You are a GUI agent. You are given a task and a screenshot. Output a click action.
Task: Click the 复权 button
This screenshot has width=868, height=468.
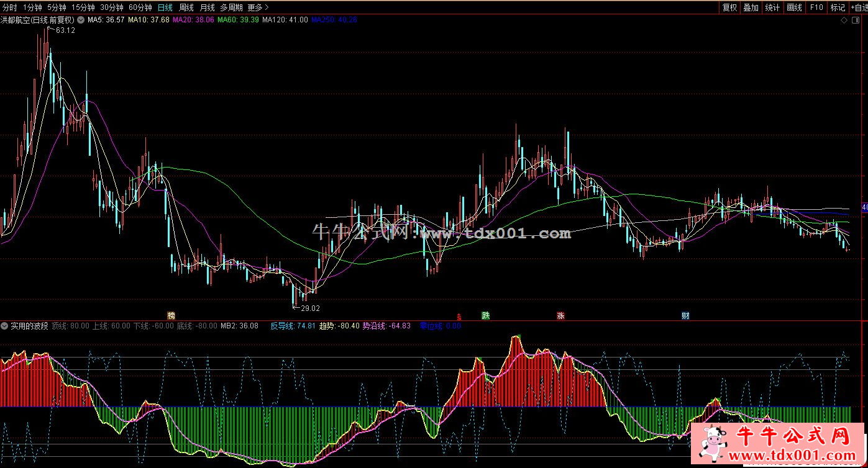click(729, 7)
